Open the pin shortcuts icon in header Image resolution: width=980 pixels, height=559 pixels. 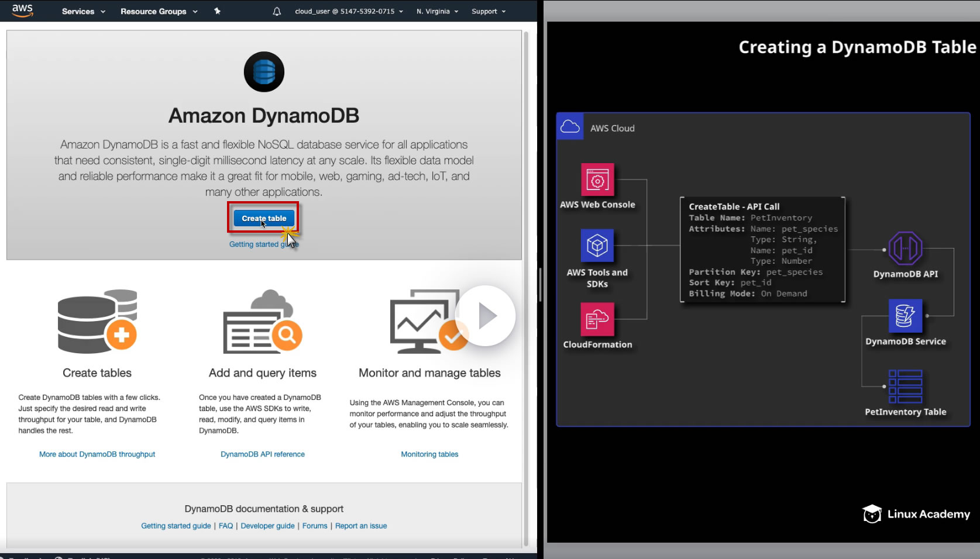[217, 11]
